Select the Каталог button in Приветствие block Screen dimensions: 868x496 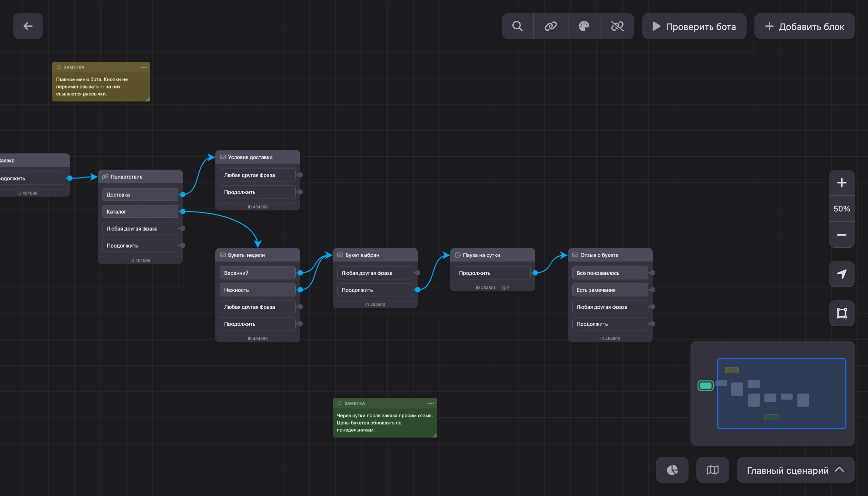pyautogui.click(x=140, y=211)
